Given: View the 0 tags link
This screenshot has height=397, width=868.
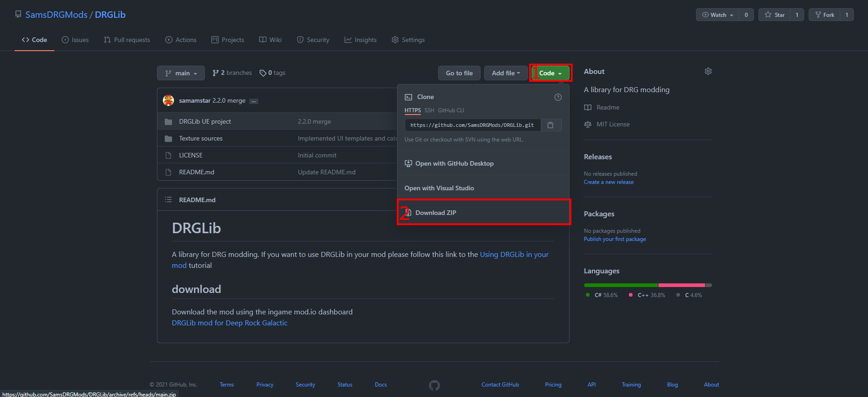Looking at the screenshot, I should click(272, 73).
